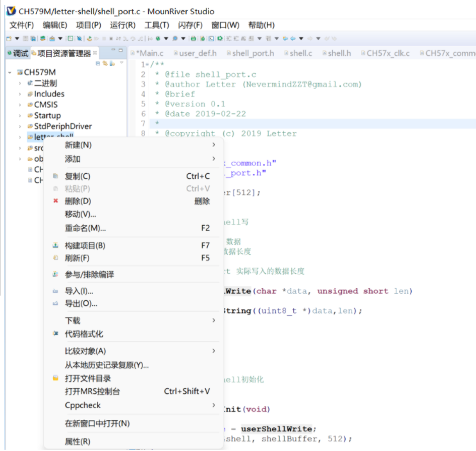476x451 pixels.
Task: Click the code format icon beside 代码格式化
Action: 56,334
